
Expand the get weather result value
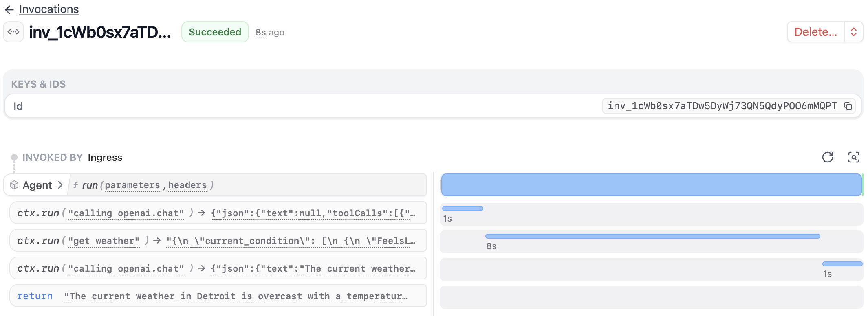coord(291,241)
